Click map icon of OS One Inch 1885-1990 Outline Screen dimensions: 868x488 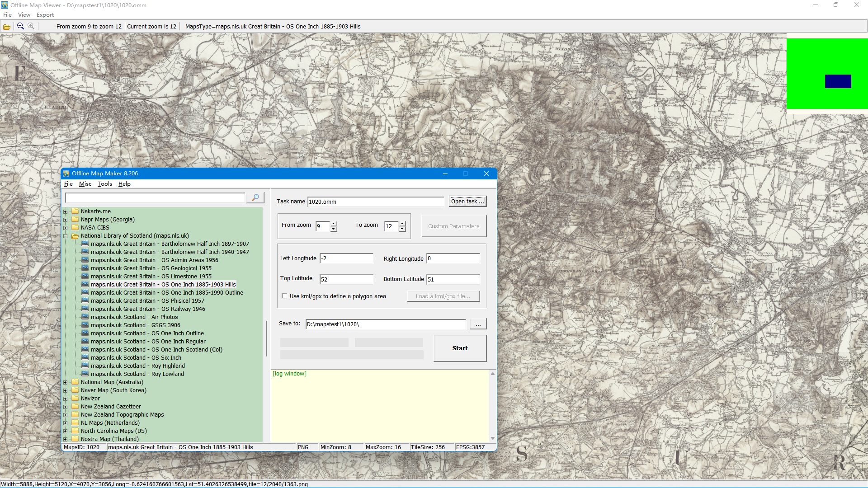coord(85,292)
